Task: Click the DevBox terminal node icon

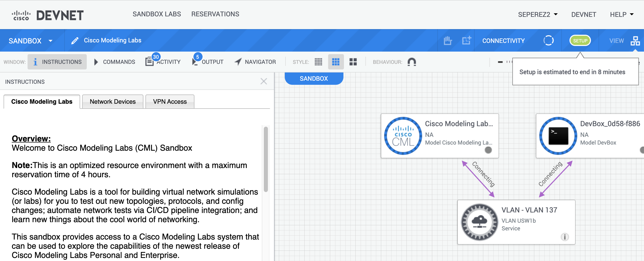Action: pos(558,136)
